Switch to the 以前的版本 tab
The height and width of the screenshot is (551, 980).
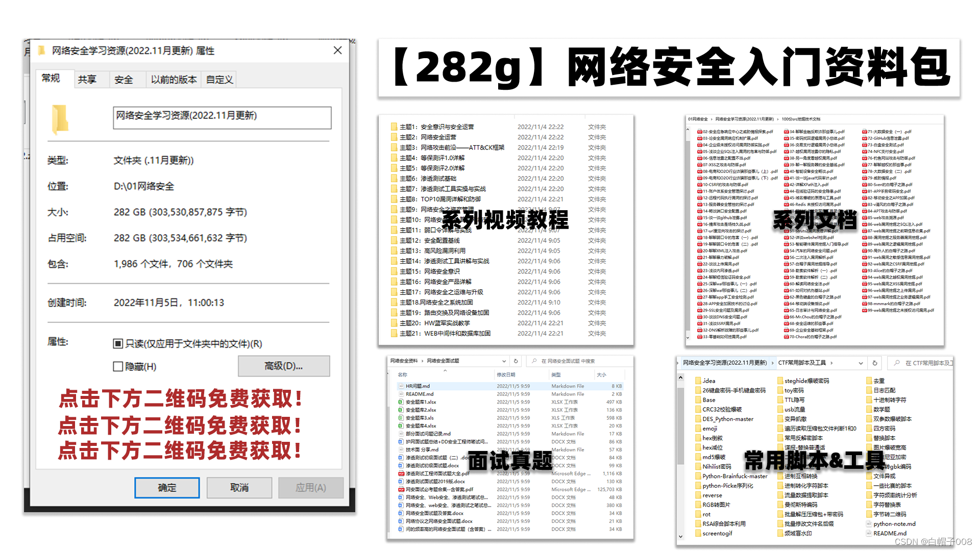coord(174,80)
